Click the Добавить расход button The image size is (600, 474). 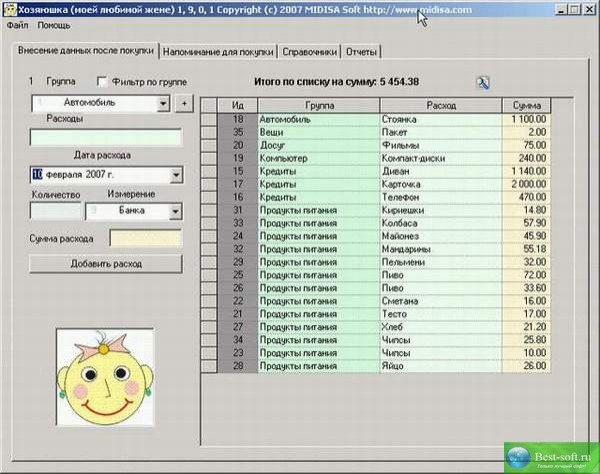106,263
